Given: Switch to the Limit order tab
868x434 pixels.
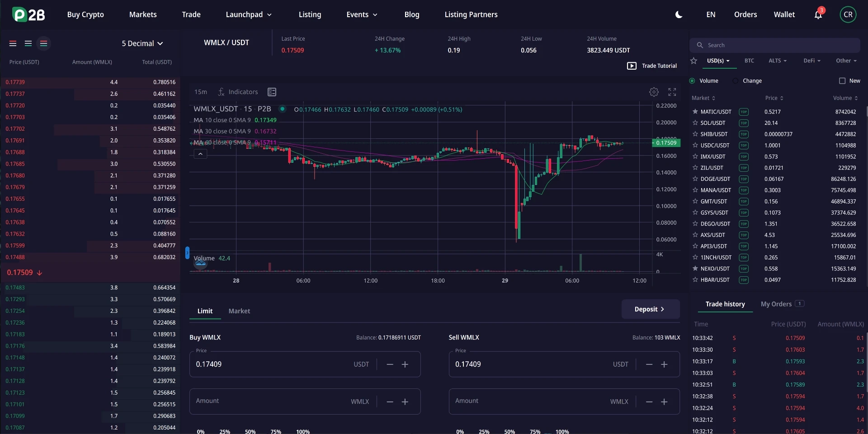Looking at the screenshot, I should pyautogui.click(x=205, y=311).
